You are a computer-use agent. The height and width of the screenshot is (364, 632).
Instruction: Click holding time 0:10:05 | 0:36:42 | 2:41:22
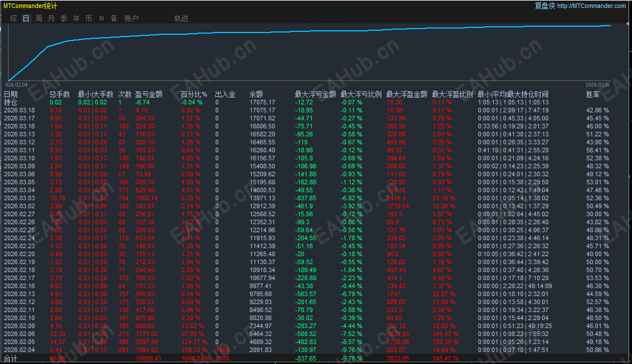(x=513, y=254)
